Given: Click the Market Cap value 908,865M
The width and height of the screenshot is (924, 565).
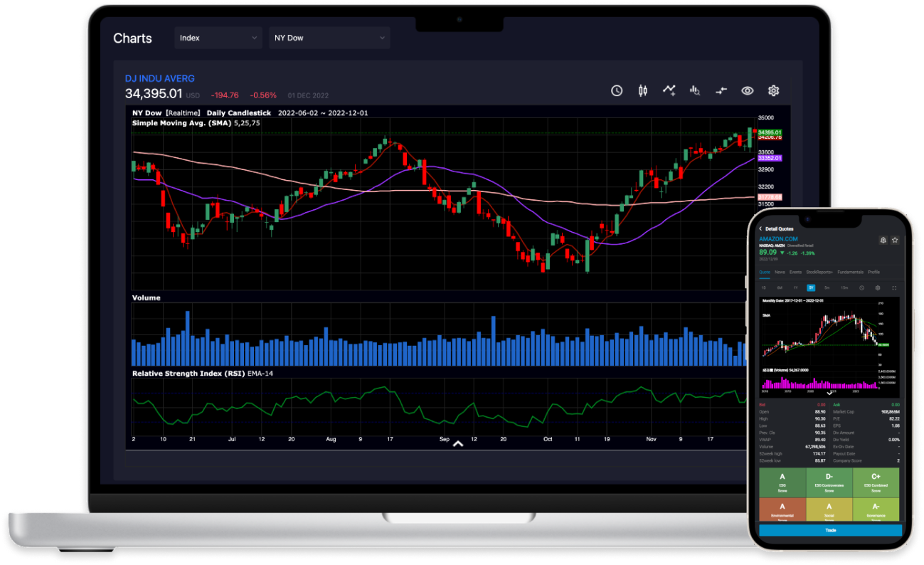Looking at the screenshot, I should pyautogui.click(x=891, y=412).
